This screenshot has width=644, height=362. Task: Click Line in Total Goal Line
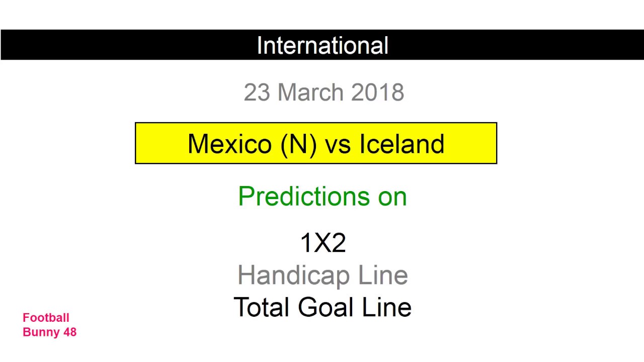388,307
